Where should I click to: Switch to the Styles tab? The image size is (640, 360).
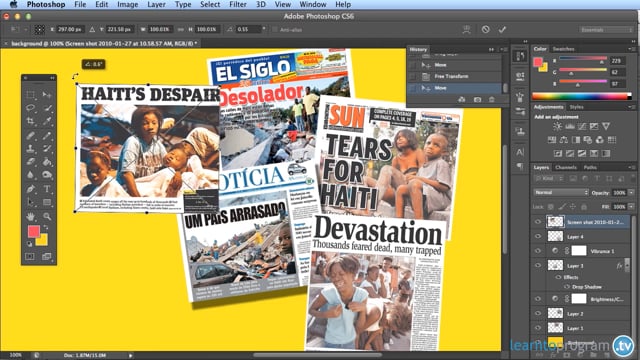(x=576, y=107)
